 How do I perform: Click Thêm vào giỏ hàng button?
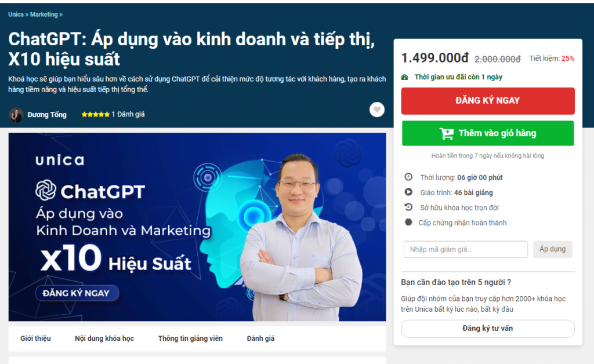coord(488,133)
